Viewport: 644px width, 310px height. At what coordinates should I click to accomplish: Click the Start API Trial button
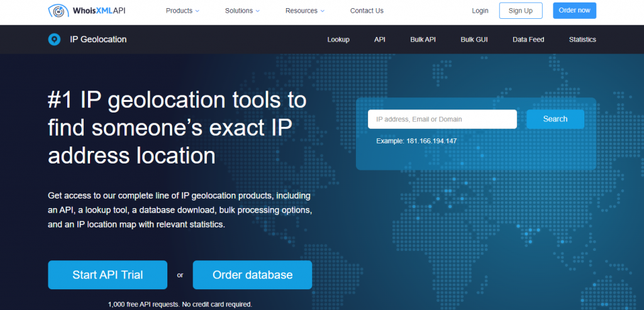[x=108, y=275]
